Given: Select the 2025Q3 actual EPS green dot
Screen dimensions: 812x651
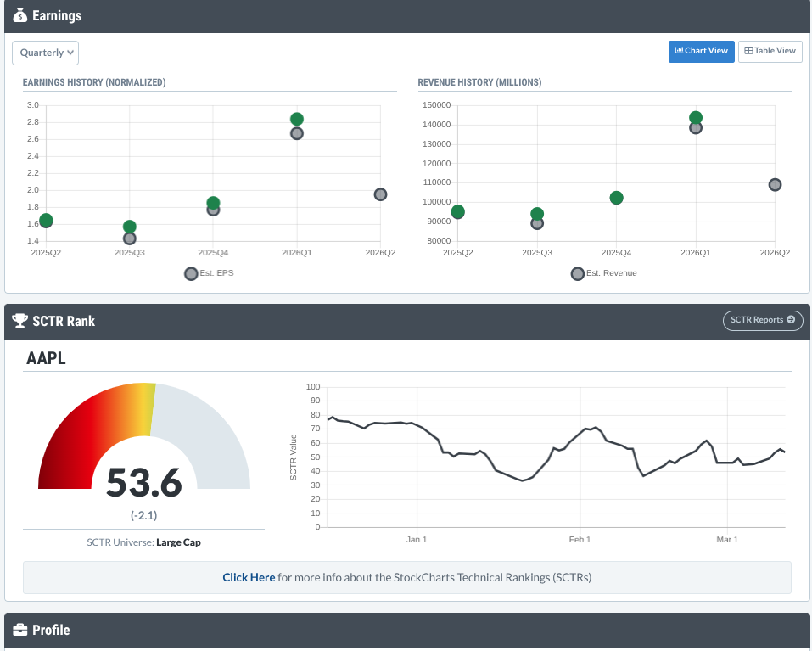Looking at the screenshot, I should 130,227.
